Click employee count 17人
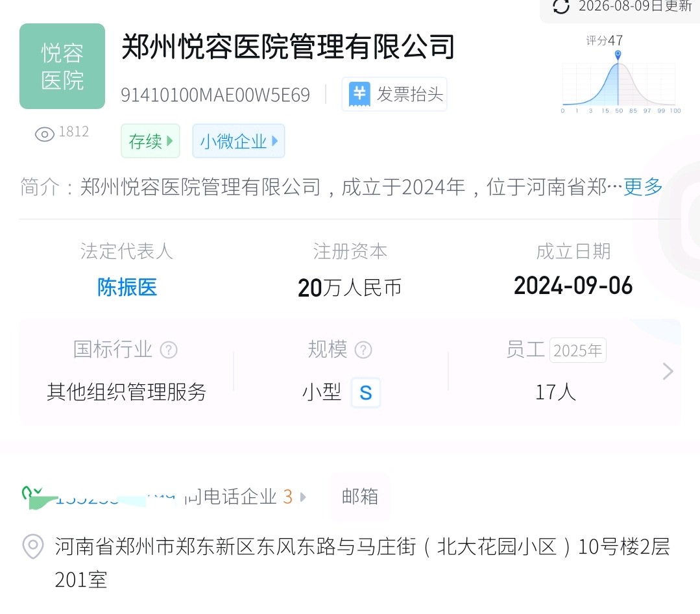This screenshot has width=700, height=614. [x=556, y=392]
